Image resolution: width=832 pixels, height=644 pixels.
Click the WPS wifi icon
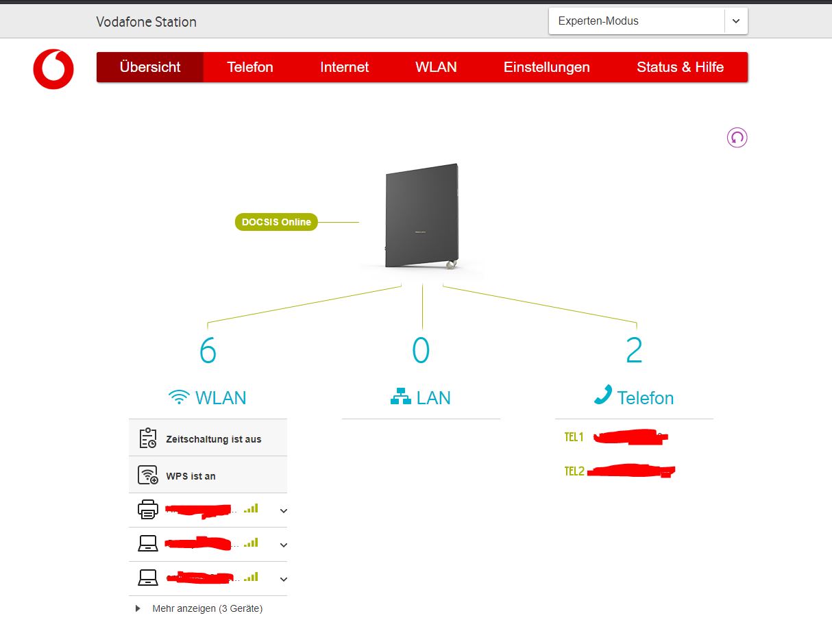pyautogui.click(x=148, y=475)
